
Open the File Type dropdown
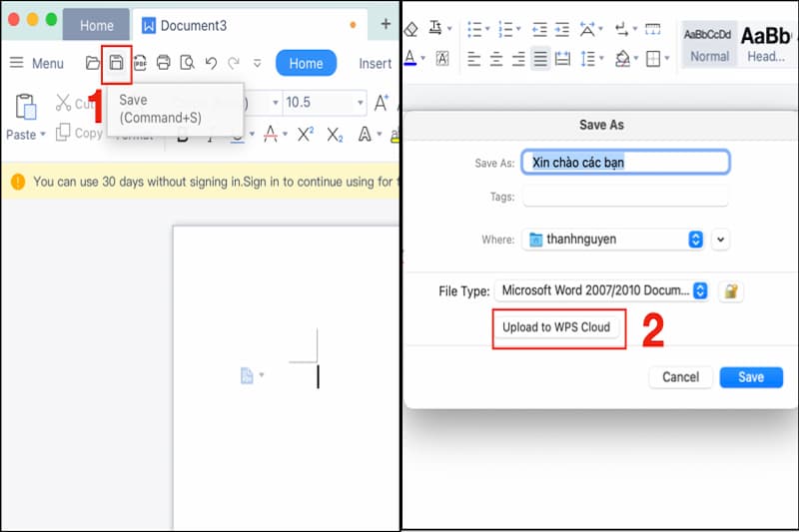tap(602, 290)
